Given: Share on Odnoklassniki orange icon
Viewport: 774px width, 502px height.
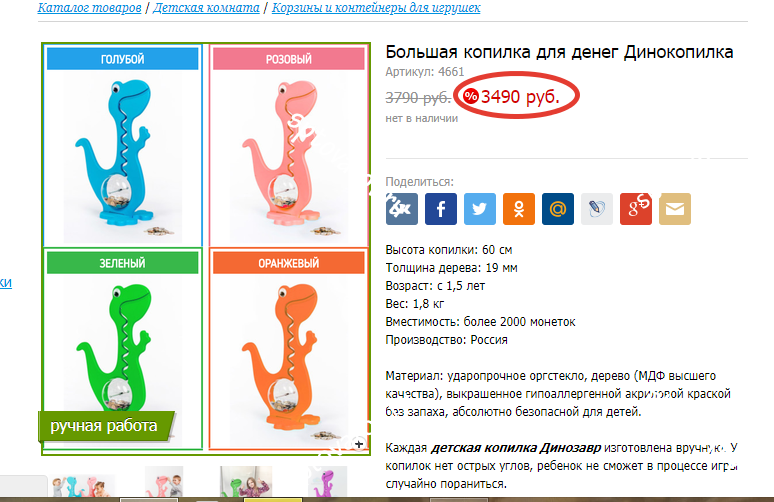Looking at the screenshot, I should point(518,209).
